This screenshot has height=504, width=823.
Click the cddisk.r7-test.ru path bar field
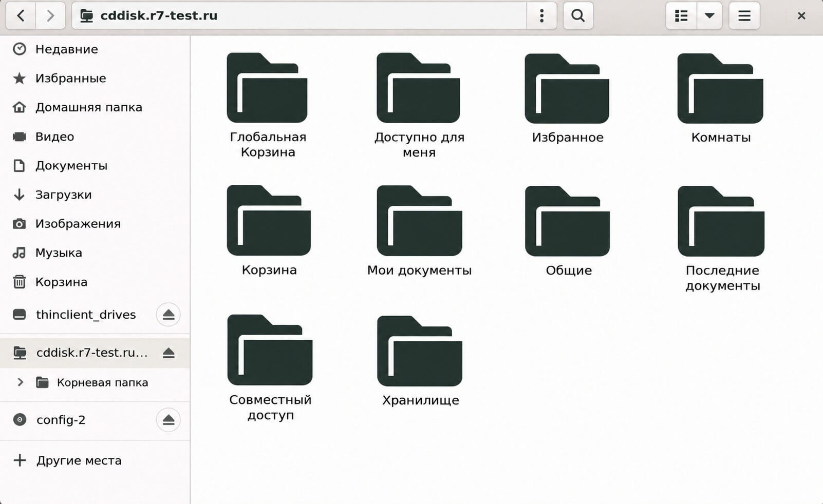300,15
